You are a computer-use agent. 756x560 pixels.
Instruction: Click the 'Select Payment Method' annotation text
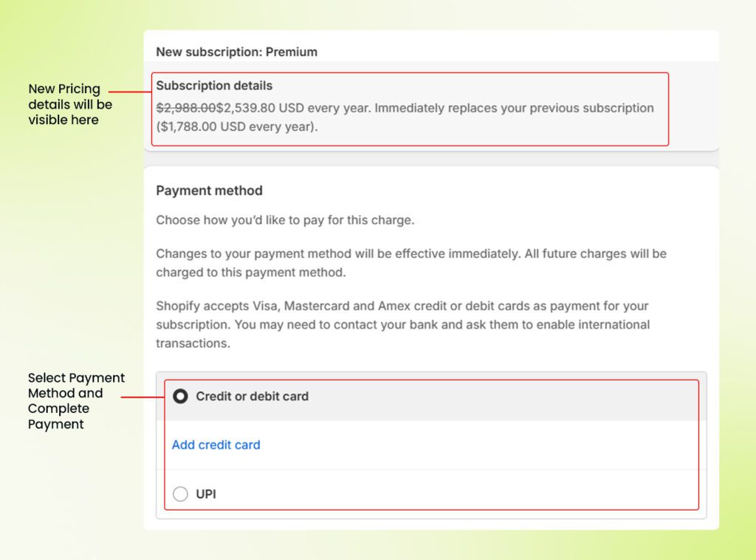(76, 400)
